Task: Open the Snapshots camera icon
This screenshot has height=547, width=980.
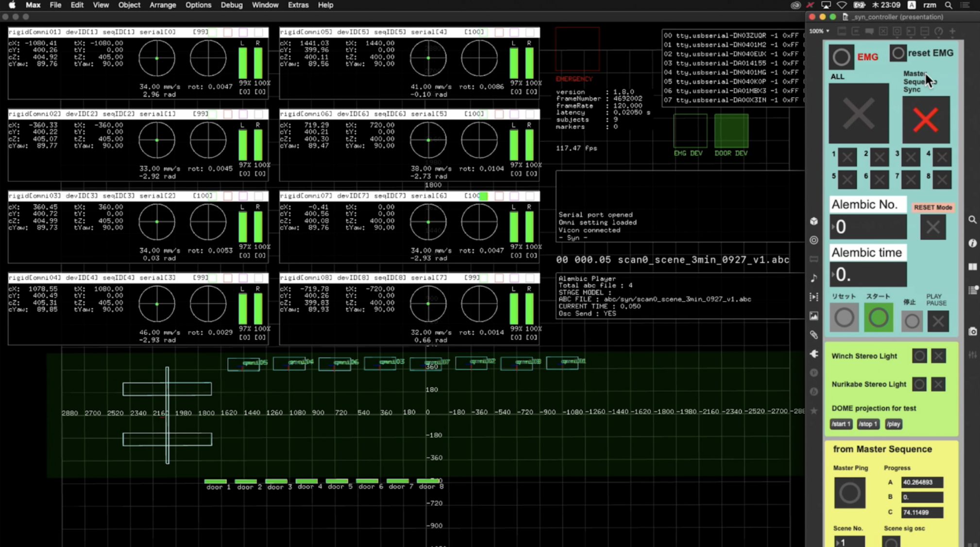Action: tap(972, 331)
